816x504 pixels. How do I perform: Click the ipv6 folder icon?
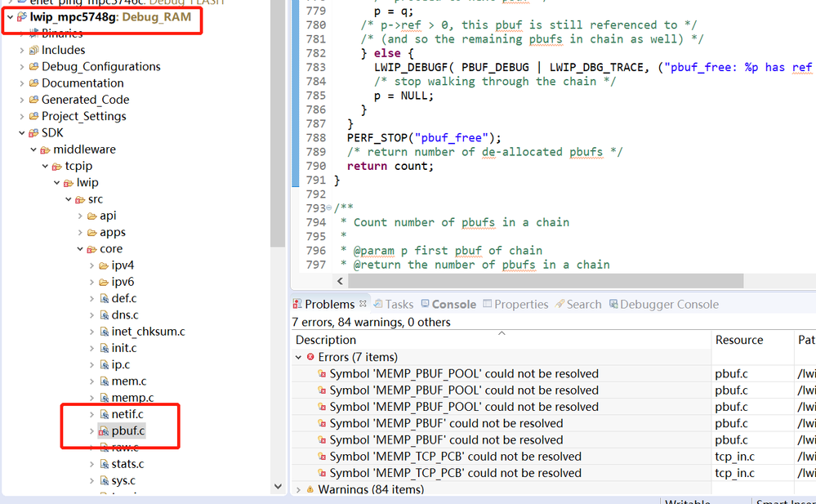tap(104, 282)
